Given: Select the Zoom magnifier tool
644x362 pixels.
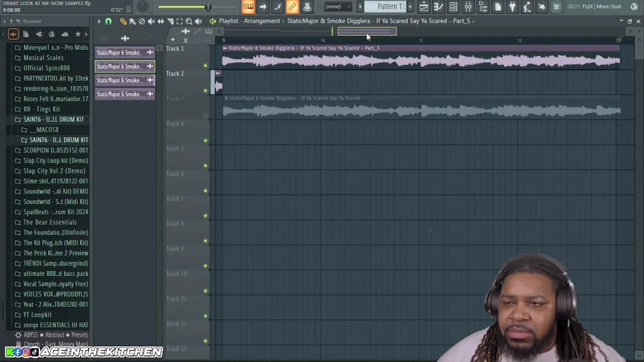Looking at the screenshot, I should click(189, 21).
